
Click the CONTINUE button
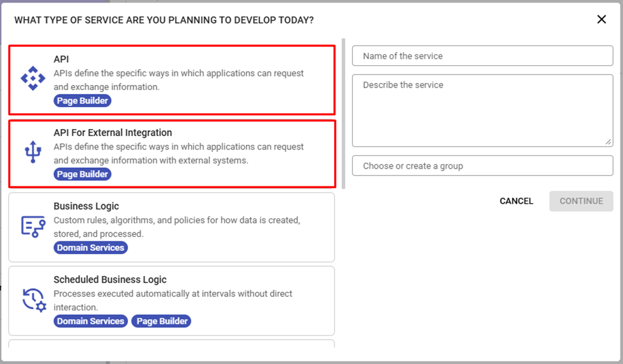[581, 201]
